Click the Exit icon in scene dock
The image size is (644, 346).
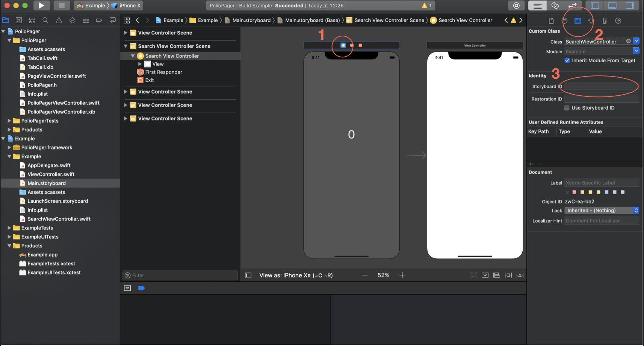360,45
